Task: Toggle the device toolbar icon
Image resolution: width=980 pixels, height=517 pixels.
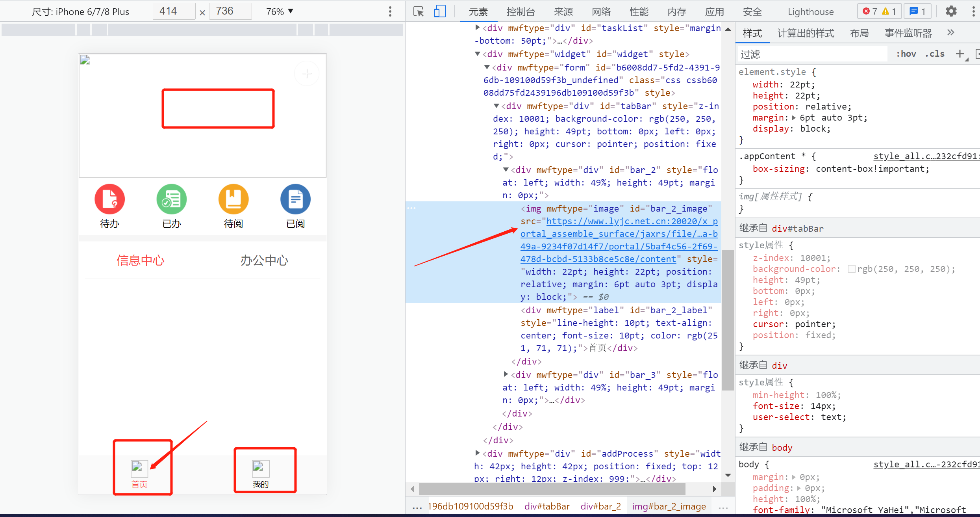Action: (439, 11)
